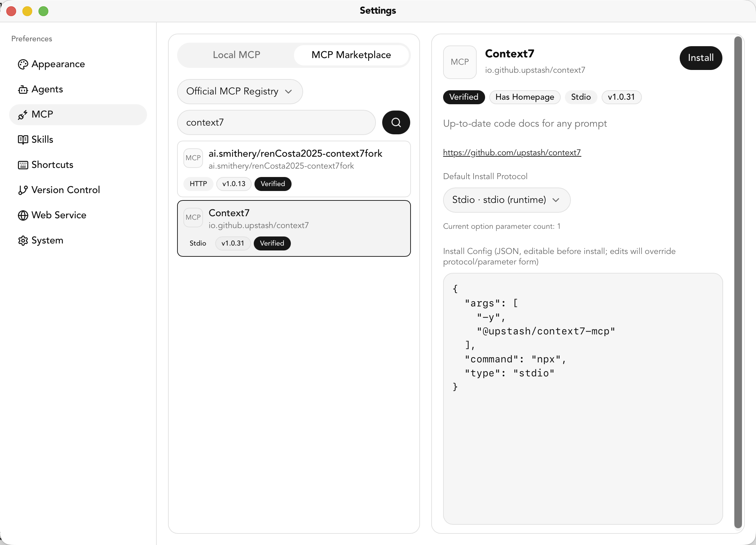756x545 pixels.
Task: Click the v1.0.31 tag on Context7 list card
Action: coord(233,243)
